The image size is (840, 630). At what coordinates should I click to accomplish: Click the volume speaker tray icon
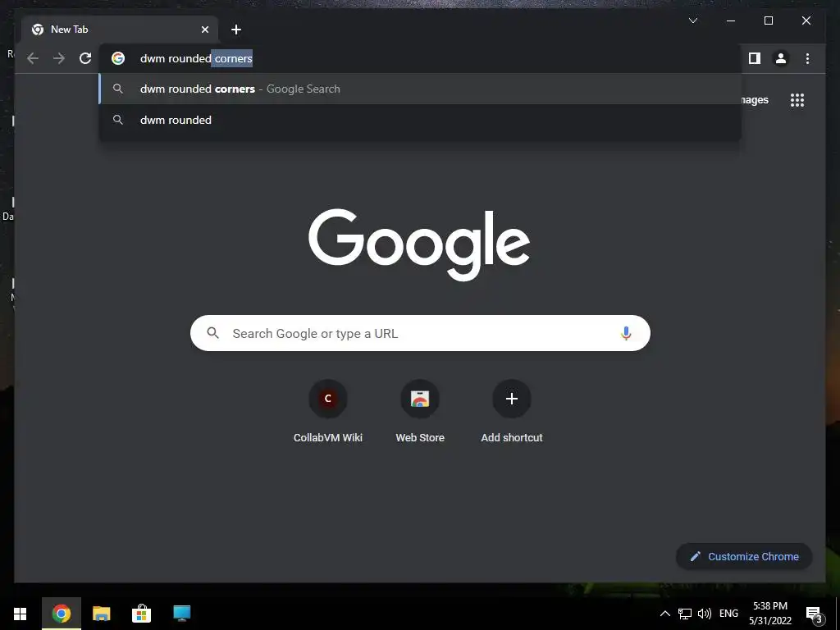point(705,614)
